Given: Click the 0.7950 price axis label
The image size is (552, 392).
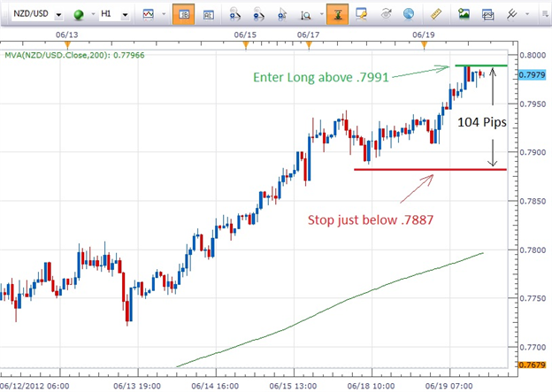Looking at the screenshot, I should pyautogui.click(x=533, y=104).
